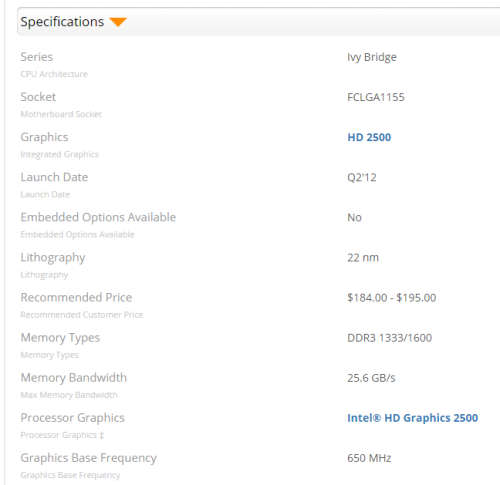Select the 25.6 GB/s bandwidth value
Screen dimensions: 500x485
tap(371, 378)
